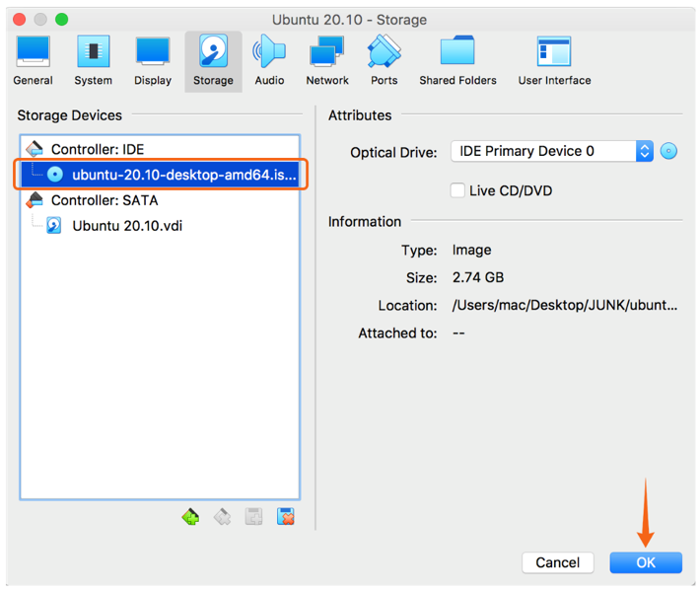Close the Ubuntu 20.10 Storage window

point(19,19)
